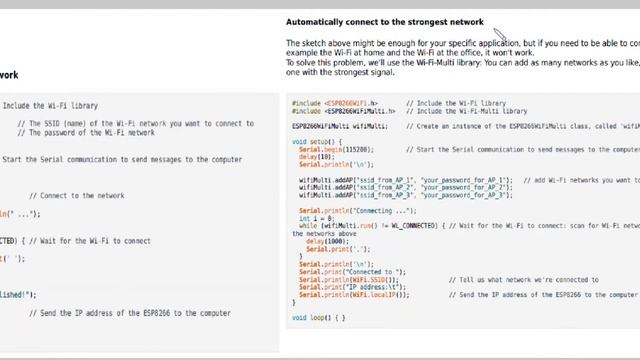Click the "Serial.println(WiFi.SSID());" line
This screenshot has width=640, height=360.
349,280
